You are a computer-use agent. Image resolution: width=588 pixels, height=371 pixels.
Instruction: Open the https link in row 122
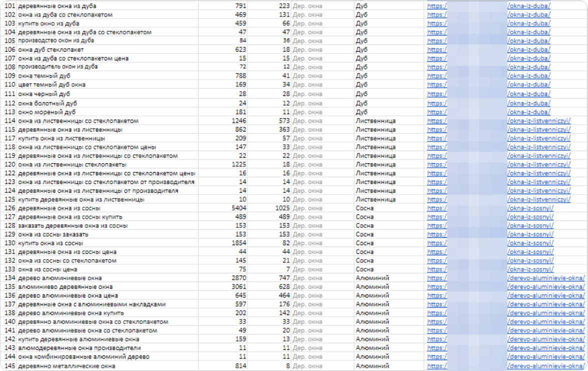437,173
